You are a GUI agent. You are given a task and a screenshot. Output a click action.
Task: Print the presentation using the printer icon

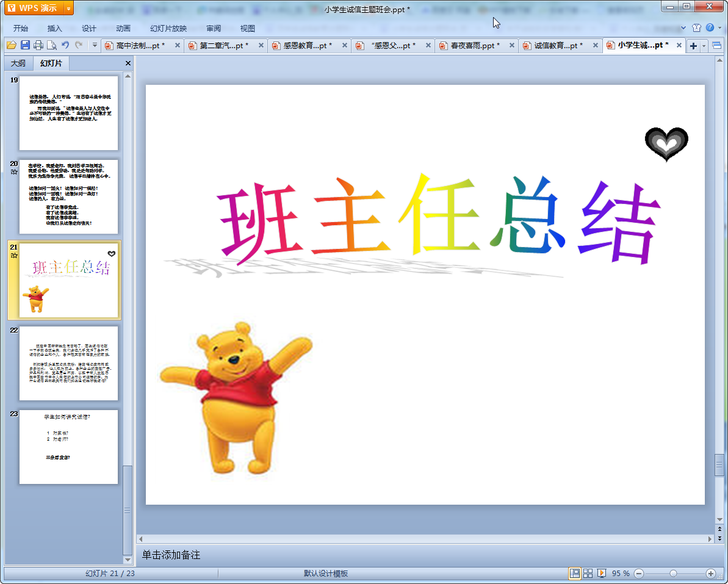tap(38, 45)
